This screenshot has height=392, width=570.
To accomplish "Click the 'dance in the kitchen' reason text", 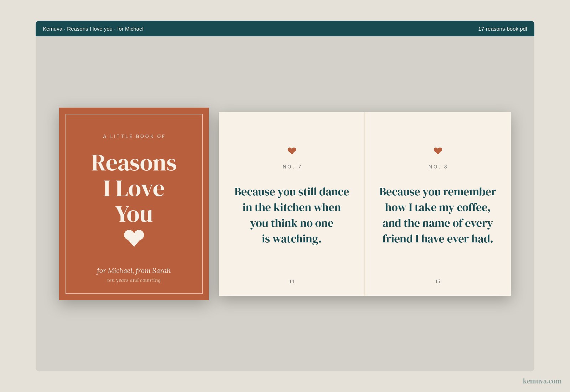I will point(292,215).
